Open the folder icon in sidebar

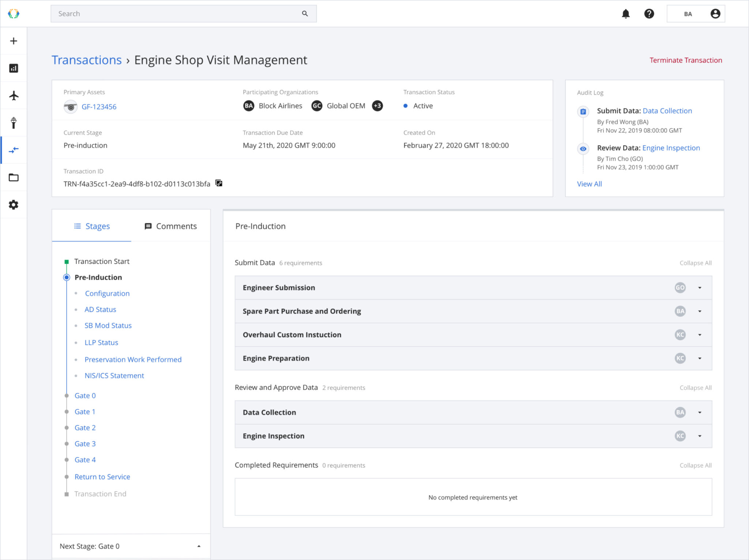tap(14, 177)
